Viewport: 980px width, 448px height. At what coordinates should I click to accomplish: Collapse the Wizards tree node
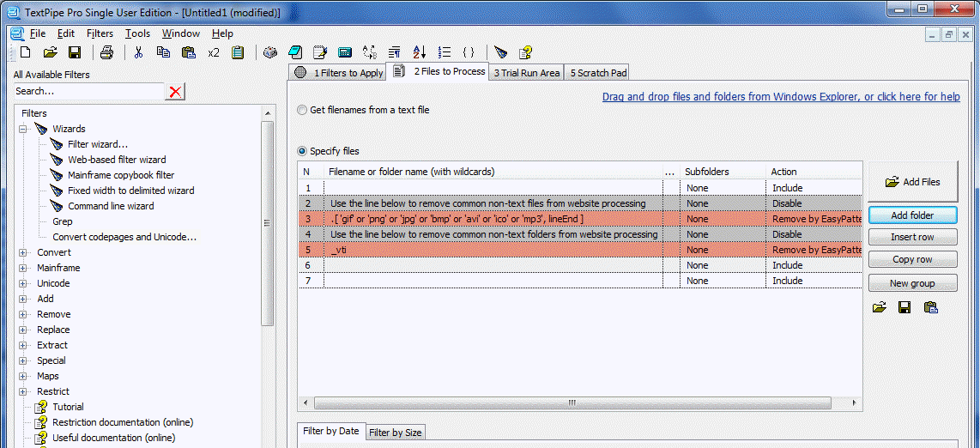(x=23, y=129)
